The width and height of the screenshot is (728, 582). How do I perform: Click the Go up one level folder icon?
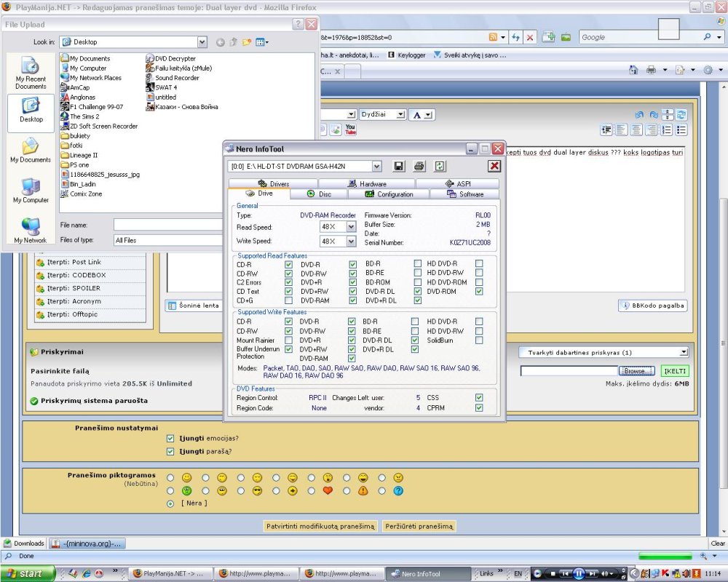234,42
